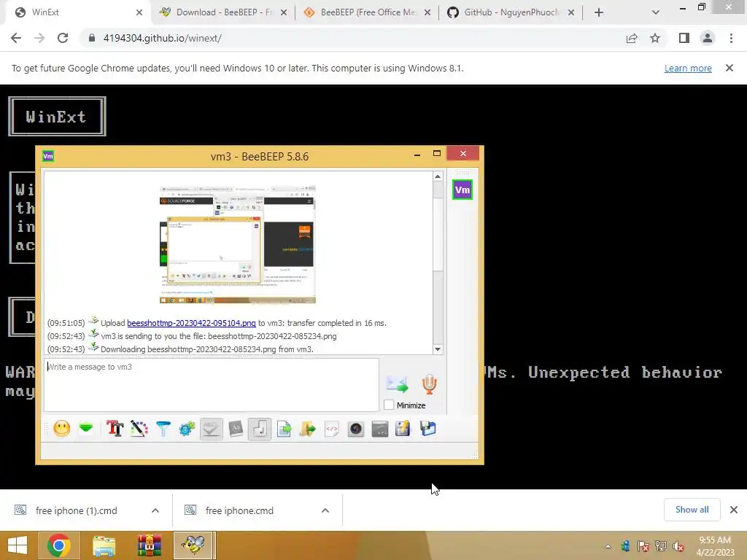Switch to the GitHub - NguyenPhuoc tab
This screenshot has height=560, width=747.
pos(511,12)
